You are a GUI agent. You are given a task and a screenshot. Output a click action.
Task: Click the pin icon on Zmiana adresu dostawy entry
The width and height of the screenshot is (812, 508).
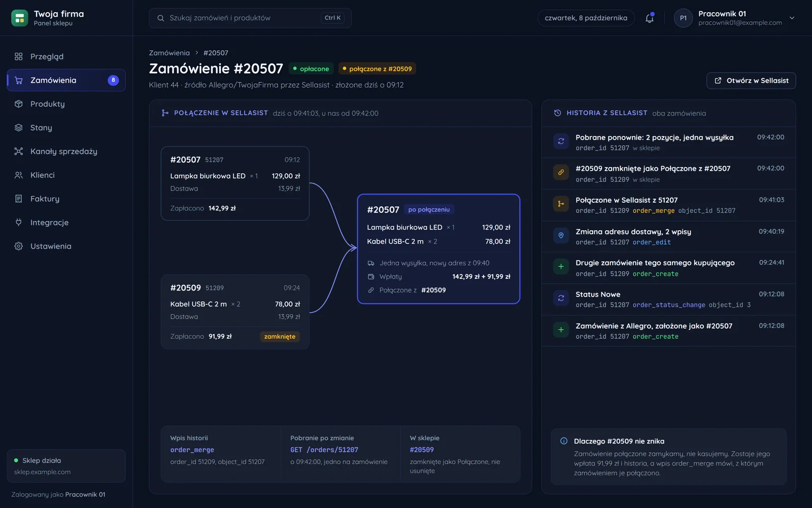[561, 235]
